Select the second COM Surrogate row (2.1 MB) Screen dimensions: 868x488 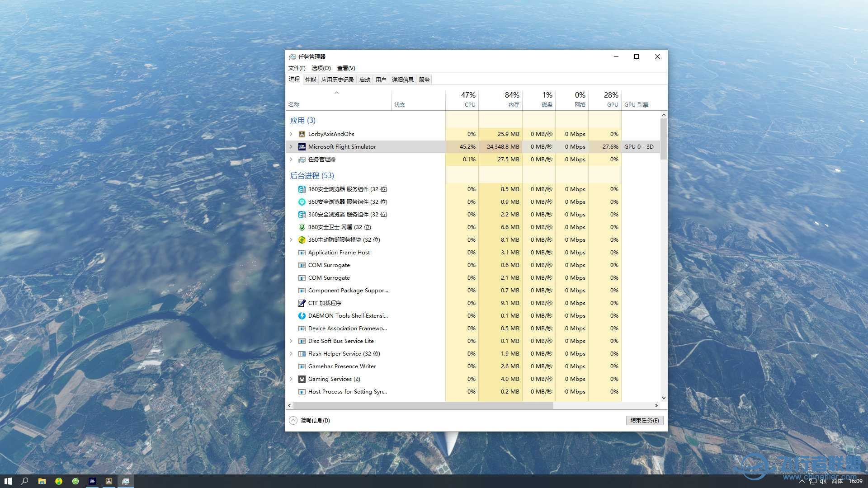[473, 278]
